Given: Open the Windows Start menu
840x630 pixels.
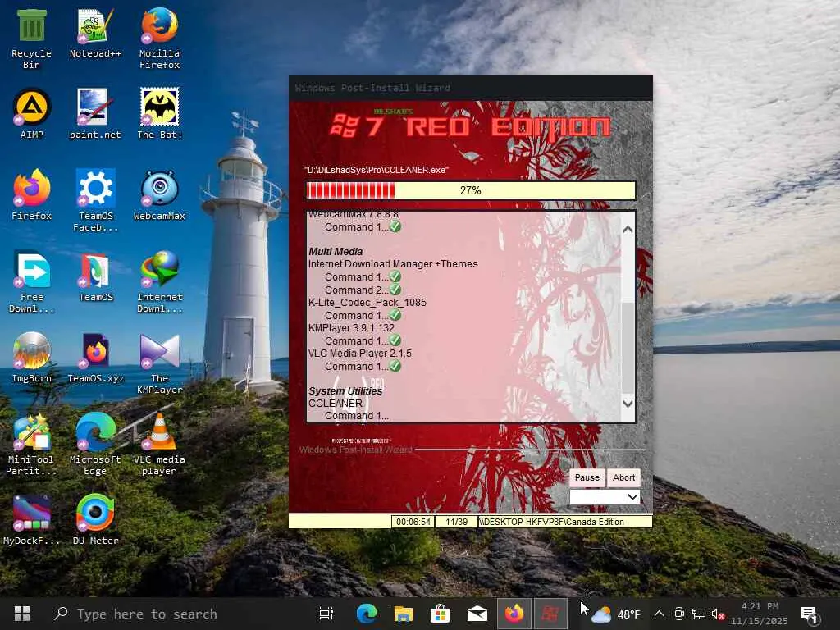Looking at the screenshot, I should [22, 614].
